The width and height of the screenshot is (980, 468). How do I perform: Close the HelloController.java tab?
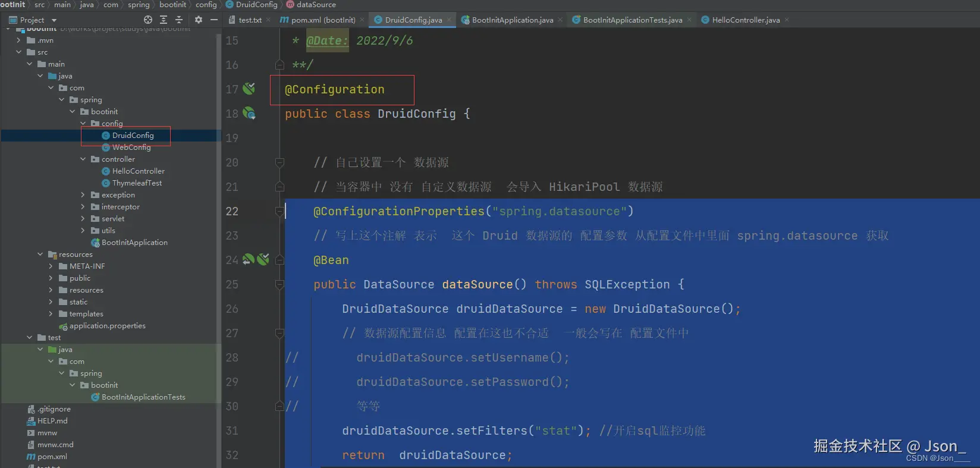787,20
